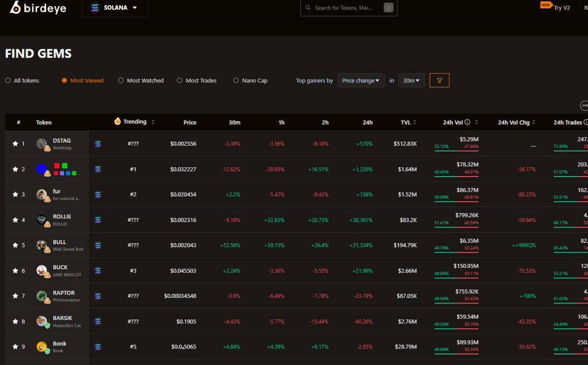Click Solana chain icon in BULL row
The height and width of the screenshot is (365, 588).
point(98,245)
